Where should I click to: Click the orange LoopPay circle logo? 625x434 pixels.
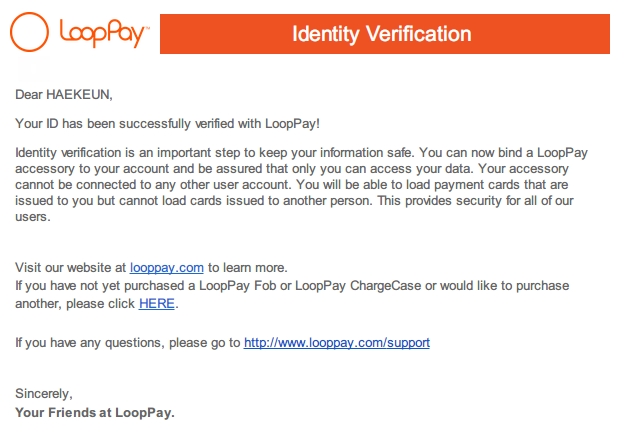[29, 32]
